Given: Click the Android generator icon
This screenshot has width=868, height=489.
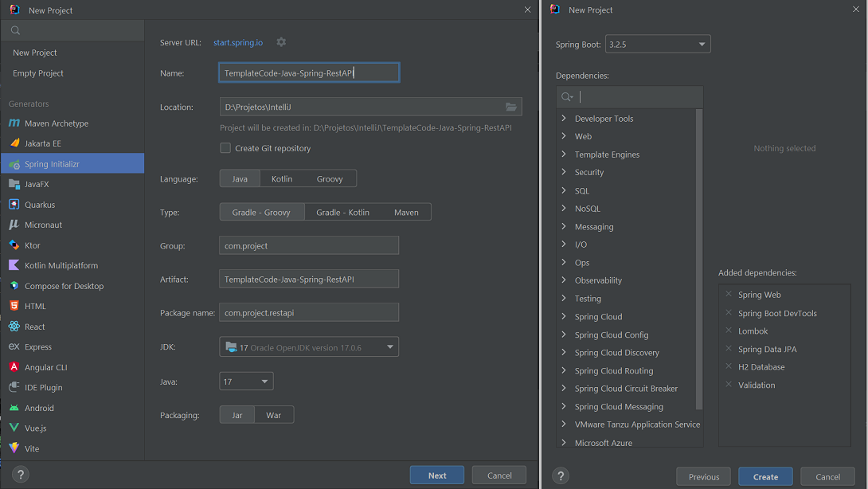Looking at the screenshot, I should coord(14,408).
